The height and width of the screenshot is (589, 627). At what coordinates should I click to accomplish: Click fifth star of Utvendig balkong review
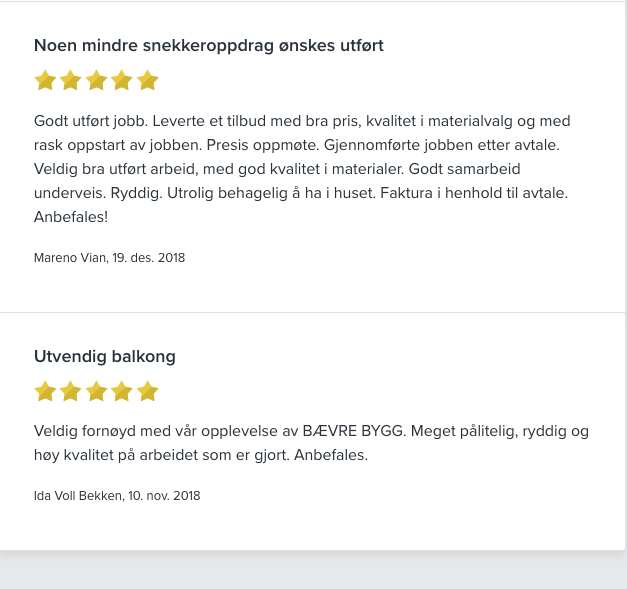pyautogui.click(x=148, y=391)
